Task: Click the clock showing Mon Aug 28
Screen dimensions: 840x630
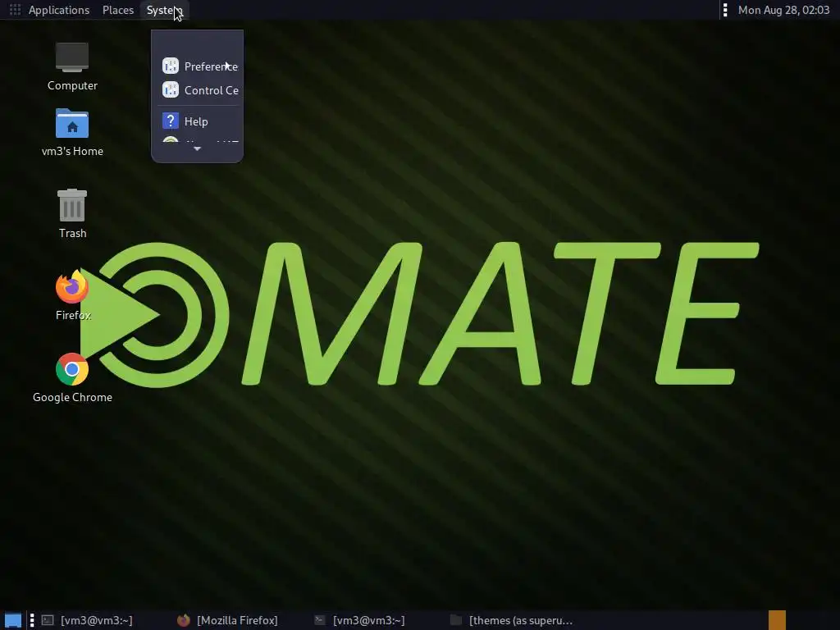Action: 783,10
